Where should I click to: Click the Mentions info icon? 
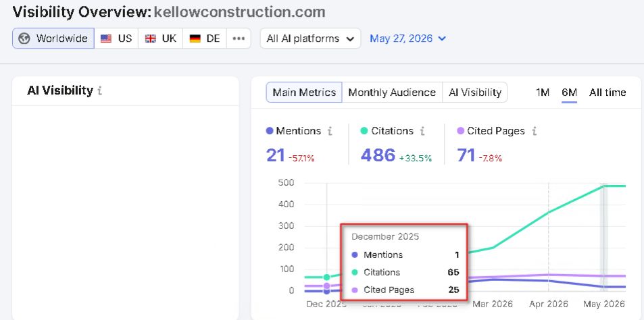(329, 131)
